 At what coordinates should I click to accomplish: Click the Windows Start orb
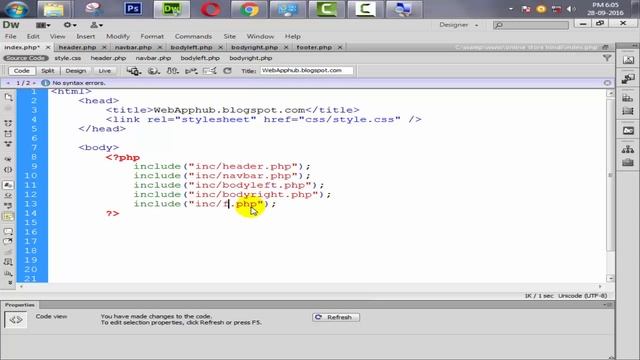[x=17, y=9]
